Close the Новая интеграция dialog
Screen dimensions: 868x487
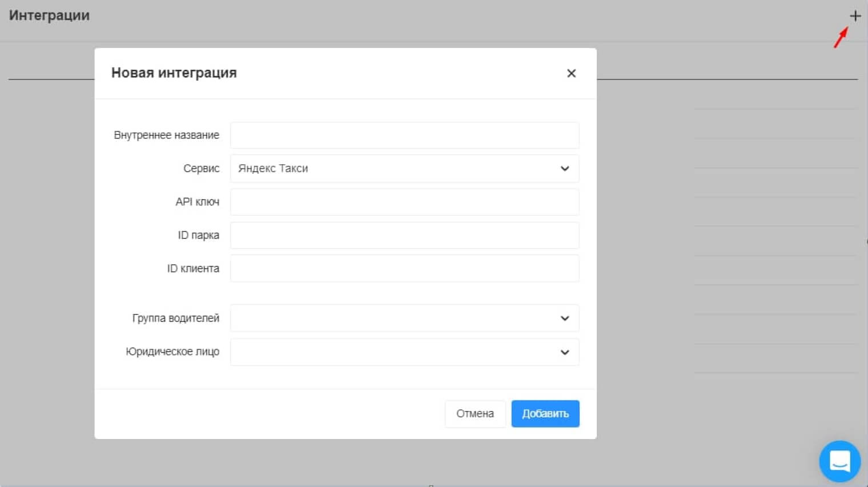click(571, 73)
